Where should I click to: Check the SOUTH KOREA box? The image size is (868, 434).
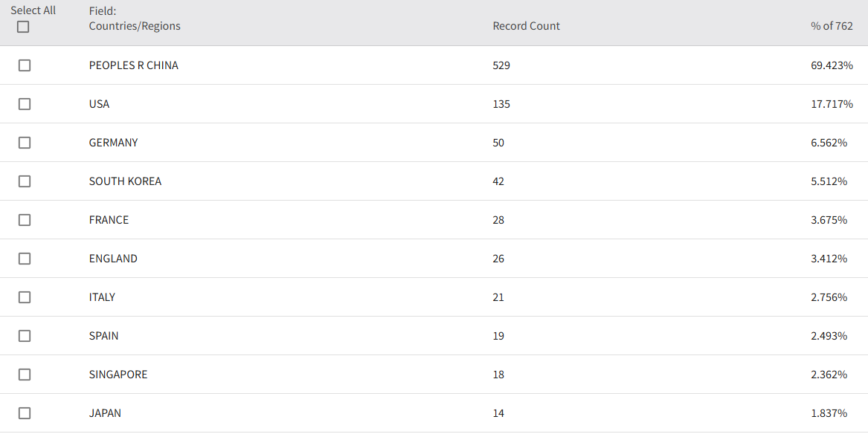[x=25, y=181]
